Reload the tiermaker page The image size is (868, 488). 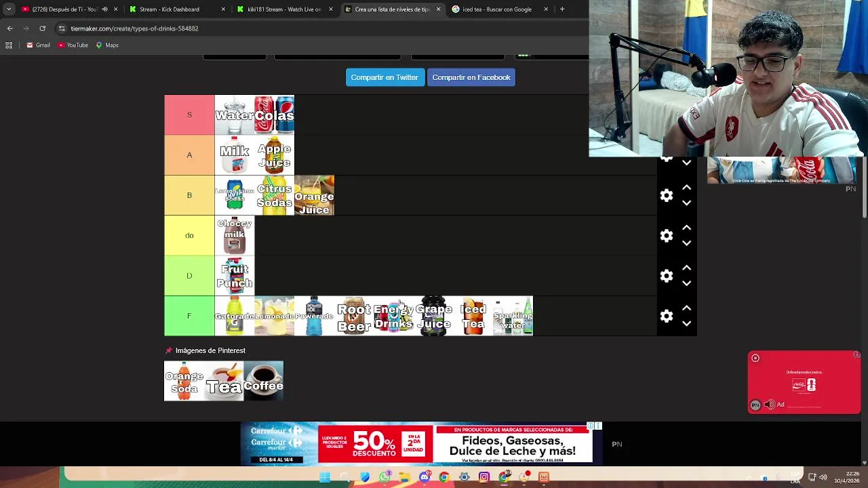tap(42, 28)
